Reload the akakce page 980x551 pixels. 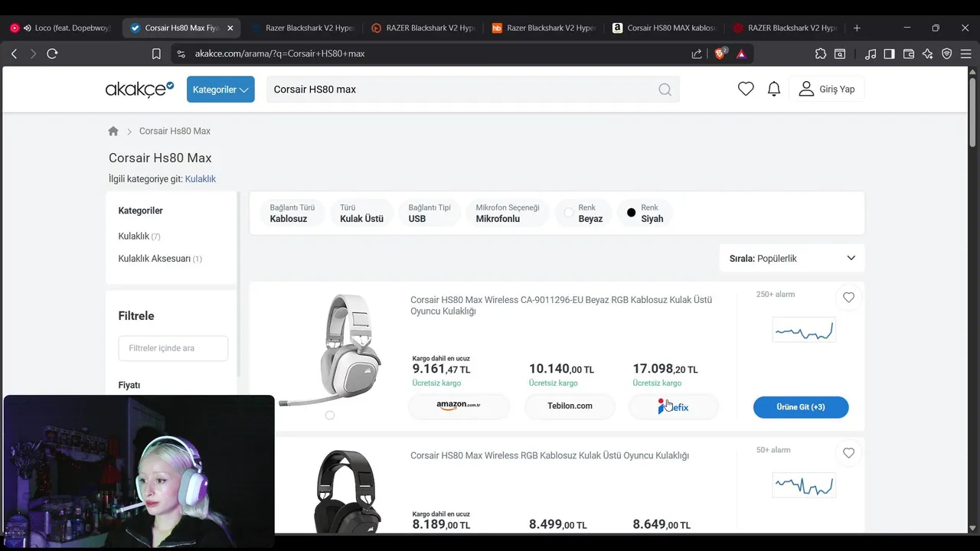click(52, 54)
